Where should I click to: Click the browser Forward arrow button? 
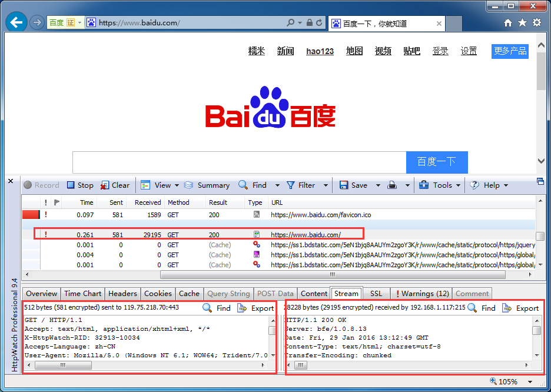[36, 23]
